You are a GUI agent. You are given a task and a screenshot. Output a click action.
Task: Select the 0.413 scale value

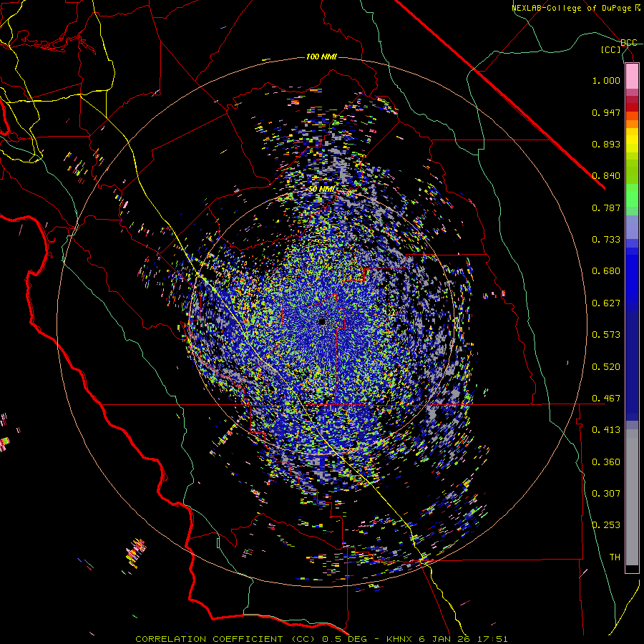606,430
